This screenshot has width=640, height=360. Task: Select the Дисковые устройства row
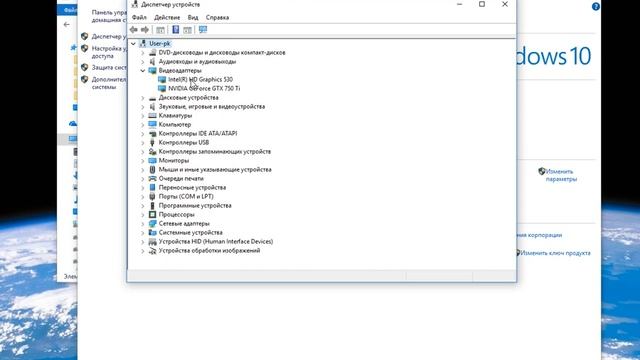coord(189,98)
